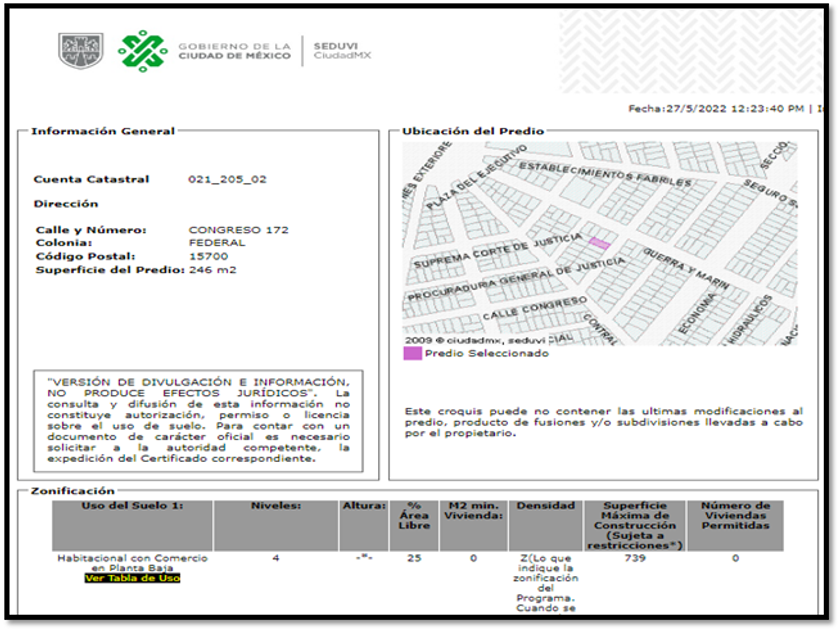Open the 'Ver Tabla de Uso' link
This screenshot has height=630, width=840.
pos(132,578)
